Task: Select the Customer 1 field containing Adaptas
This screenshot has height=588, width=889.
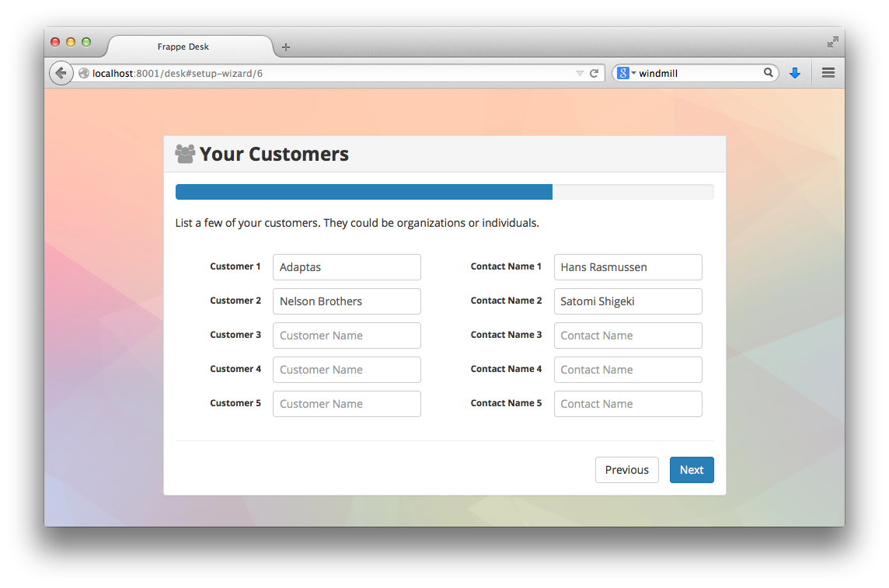Action: coord(347,267)
